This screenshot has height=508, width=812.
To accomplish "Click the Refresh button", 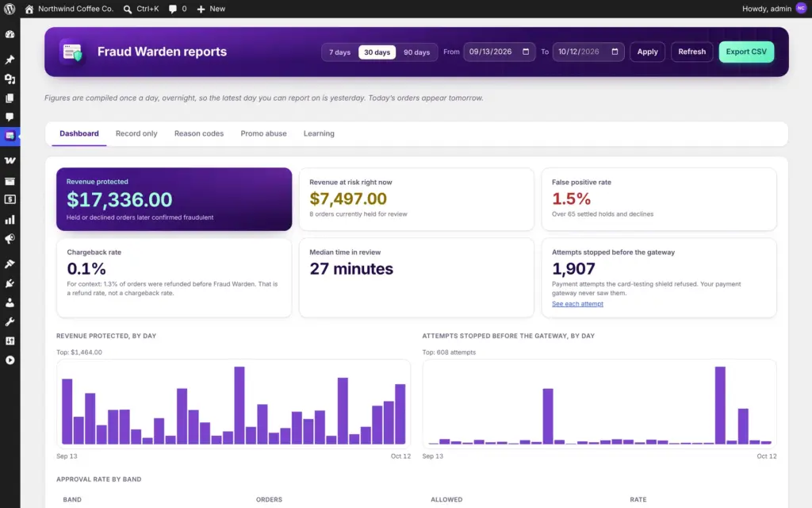I will pos(691,52).
